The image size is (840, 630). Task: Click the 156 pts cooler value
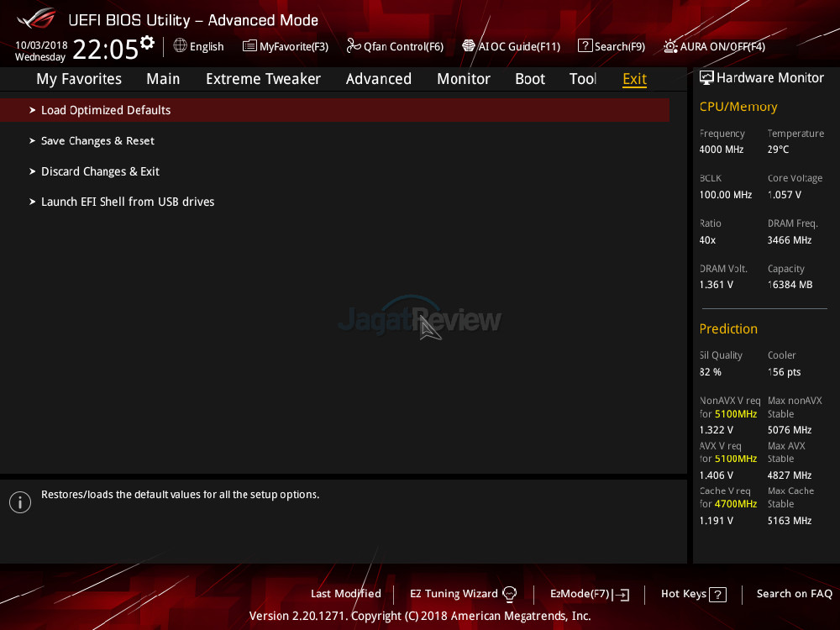coord(784,372)
